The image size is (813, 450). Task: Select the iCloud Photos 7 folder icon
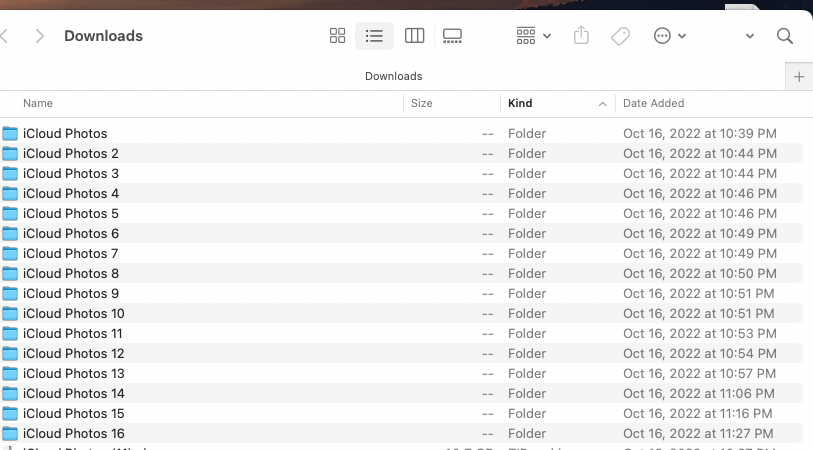(10, 254)
